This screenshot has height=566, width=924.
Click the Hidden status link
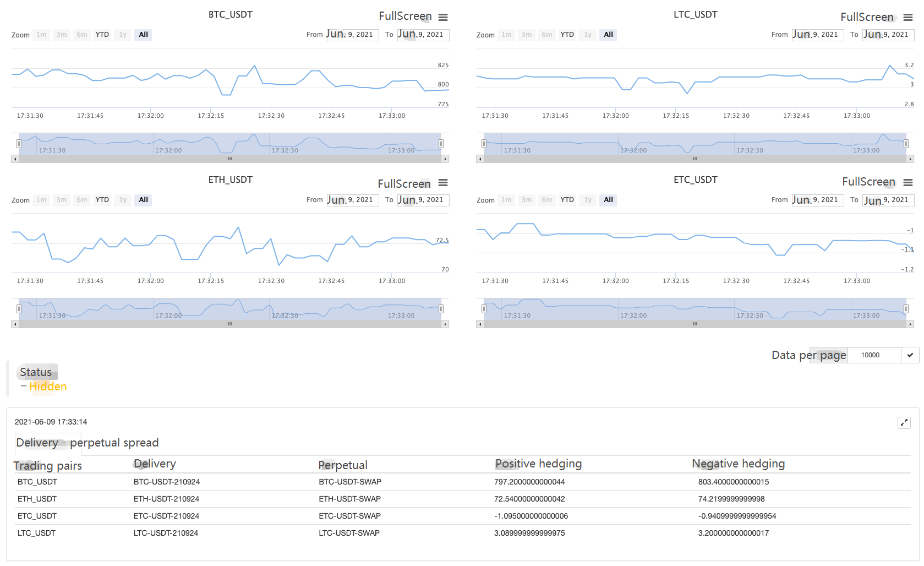48,387
